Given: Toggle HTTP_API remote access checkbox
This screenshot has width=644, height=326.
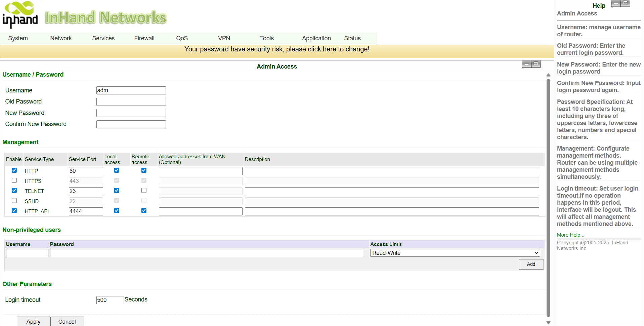Looking at the screenshot, I should pos(144,211).
